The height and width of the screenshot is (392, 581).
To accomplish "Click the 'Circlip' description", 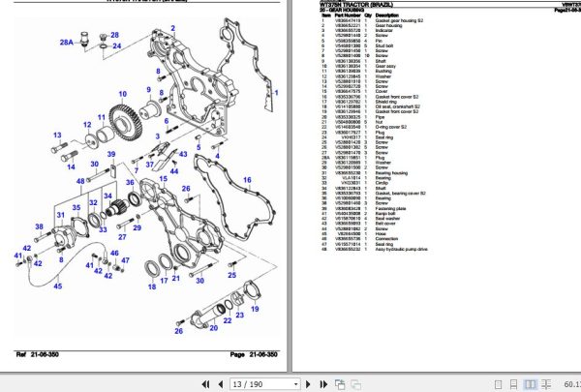I will pos(382,183).
